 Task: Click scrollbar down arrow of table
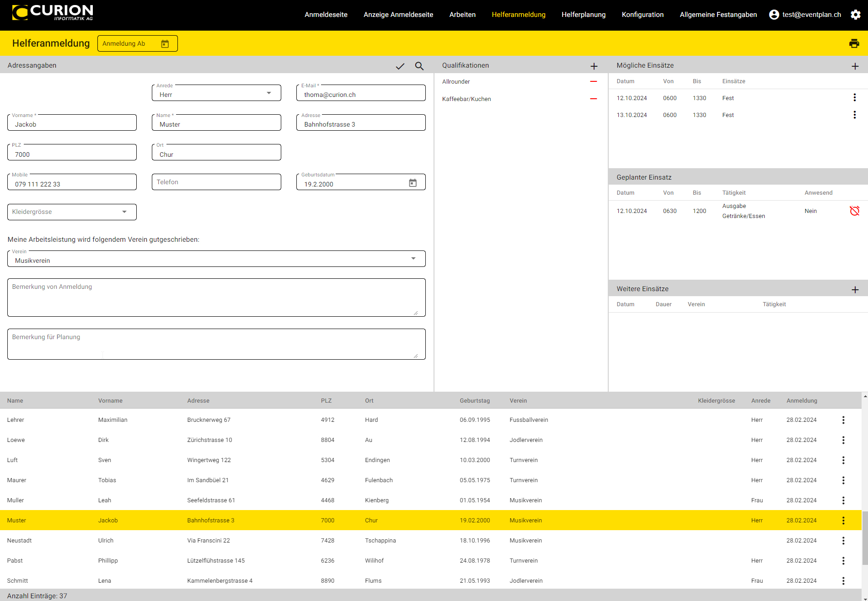[x=865, y=598]
